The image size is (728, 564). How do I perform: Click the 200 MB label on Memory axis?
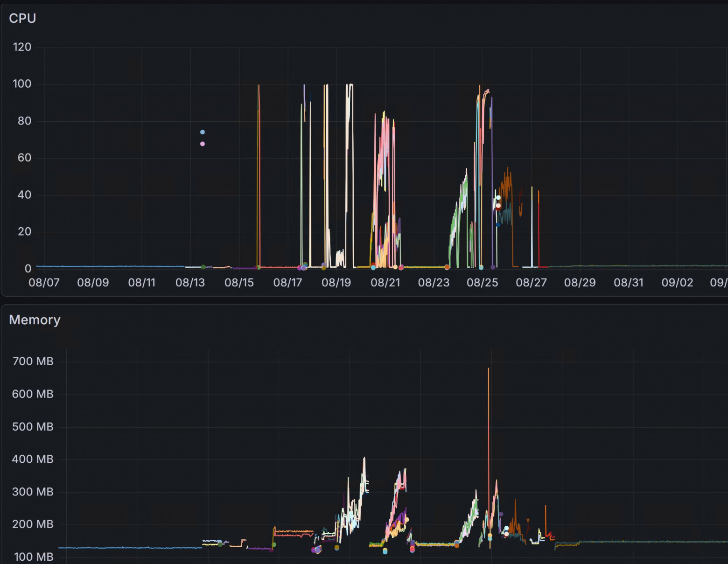point(33,524)
